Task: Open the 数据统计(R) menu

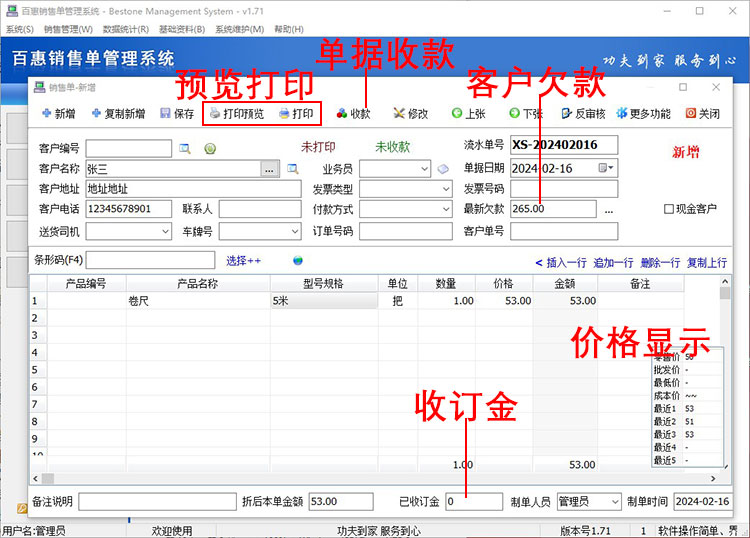Action: 126,29
